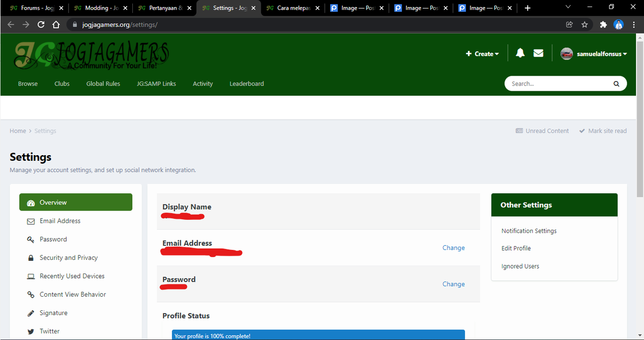The image size is (644, 340).
Task: Select Email Address in settings sidebar
Action: point(75,221)
